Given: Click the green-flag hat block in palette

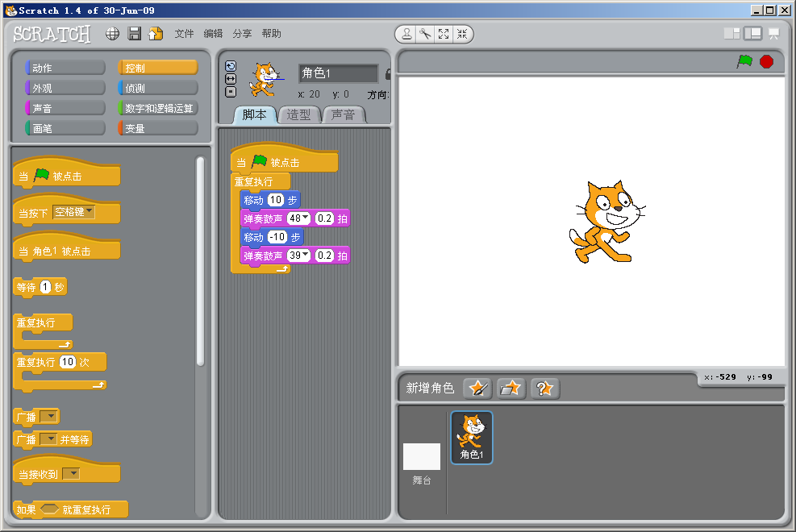Looking at the screenshot, I should click(66, 172).
